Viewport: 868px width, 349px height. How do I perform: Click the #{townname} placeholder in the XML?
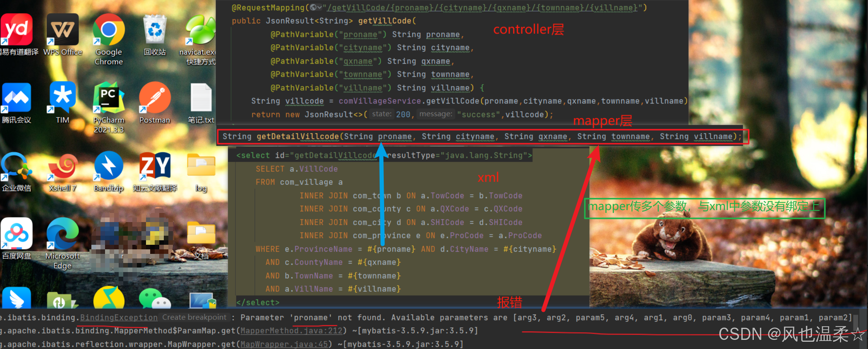coord(374,276)
